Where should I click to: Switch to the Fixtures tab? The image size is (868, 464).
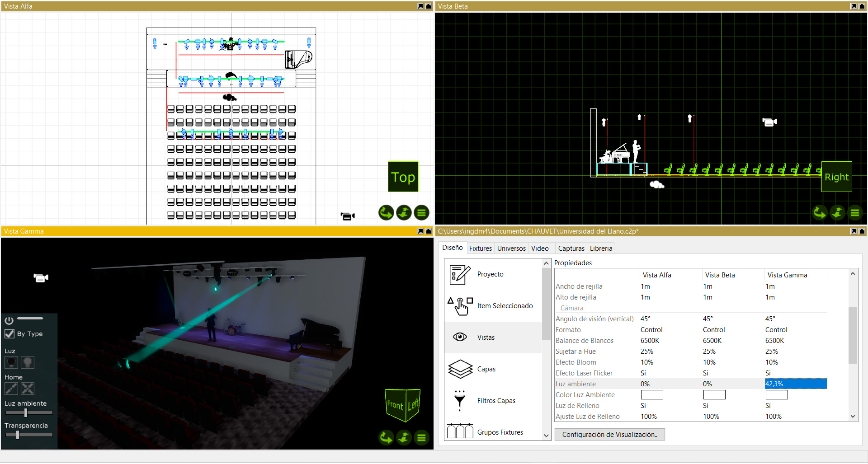pyautogui.click(x=480, y=248)
